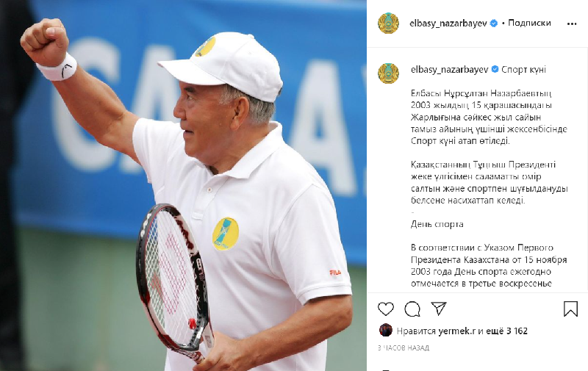Open header profile avatar emblem
Viewport: 588px width, 371px height.
(x=388, y=24)
